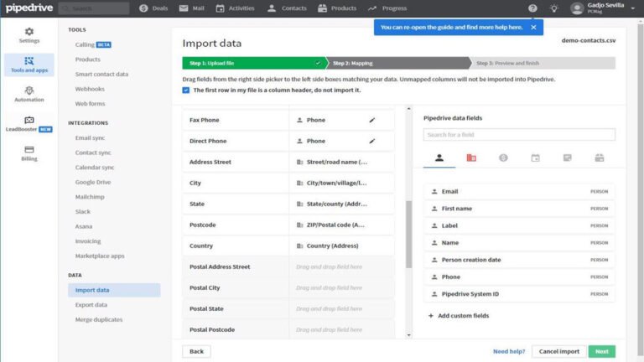Open the Activities menu
Viewport: 644px width, 362px height.
236,8
